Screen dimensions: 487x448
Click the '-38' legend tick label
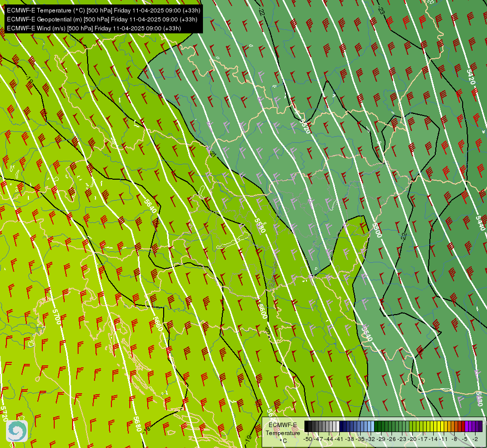click(x=349, y=439)
